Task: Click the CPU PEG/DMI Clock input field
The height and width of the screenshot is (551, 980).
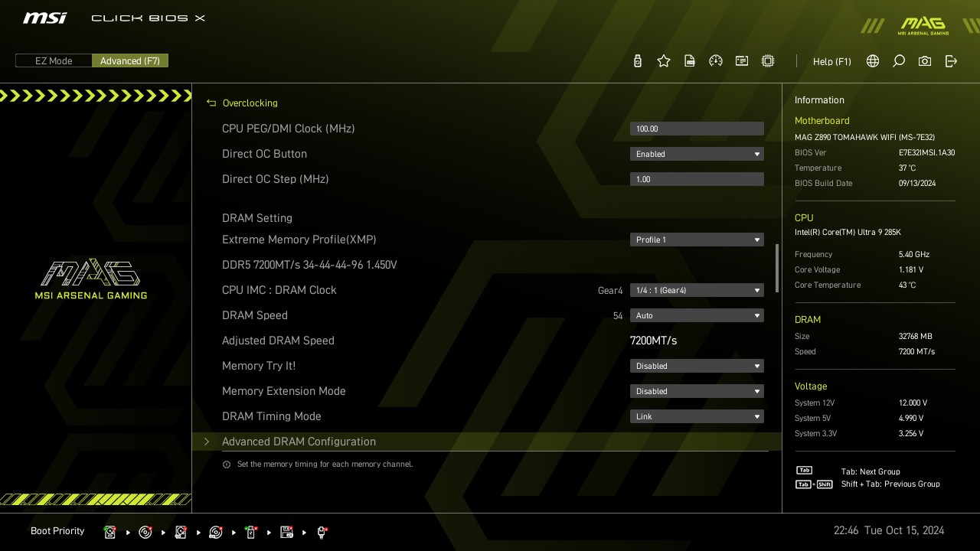Action: click(x=697, y=129)
